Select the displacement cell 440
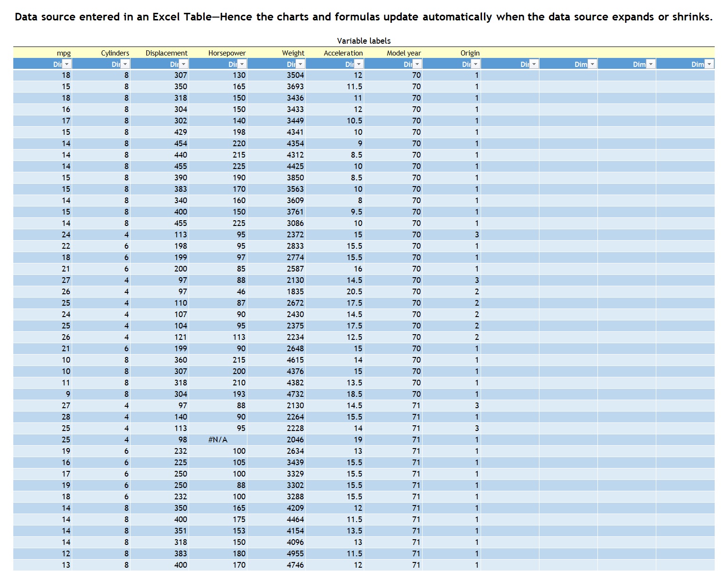 tap(160, 155)
